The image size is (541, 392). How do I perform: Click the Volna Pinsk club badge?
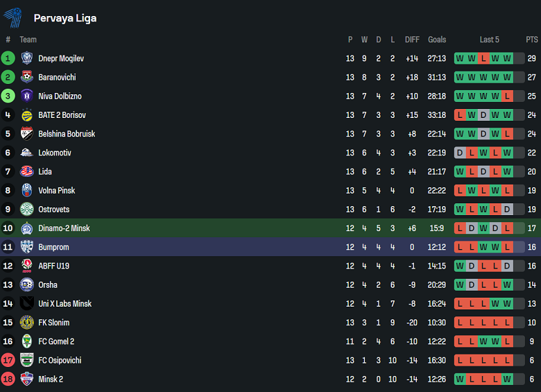(x=27, y=190)
